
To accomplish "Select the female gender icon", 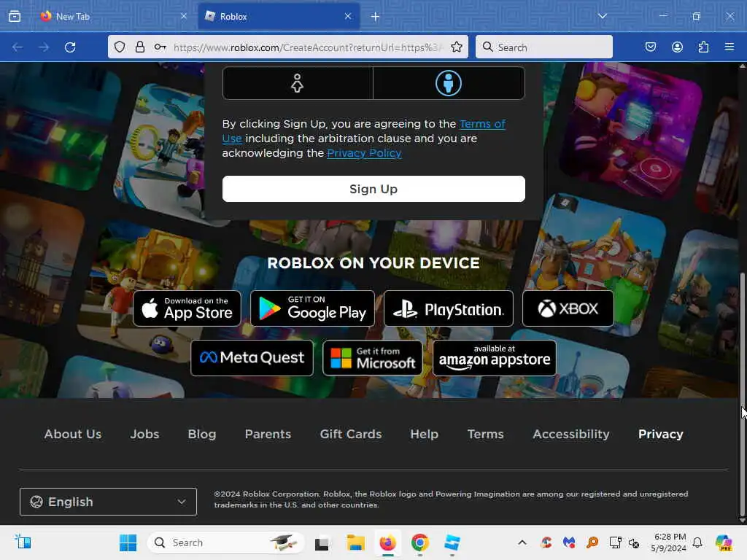I will [298, 83].
